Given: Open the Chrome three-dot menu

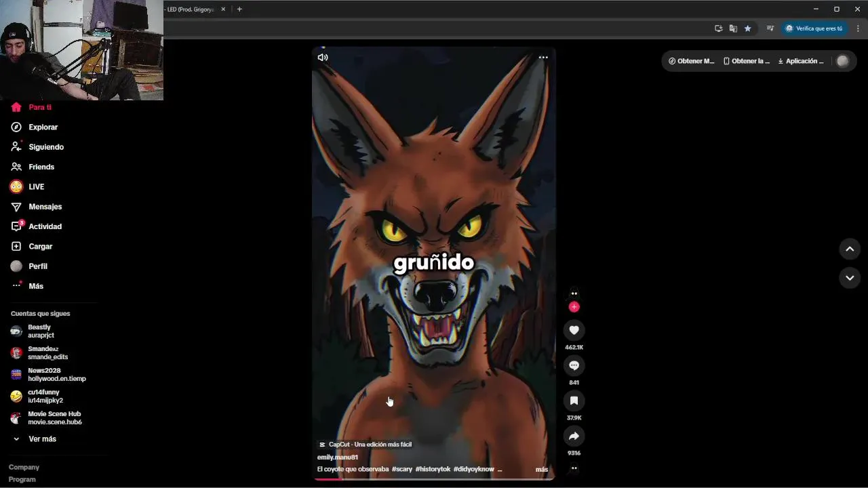Looking at the screenshot, I should pyautogui.click(x=858, y=28).
